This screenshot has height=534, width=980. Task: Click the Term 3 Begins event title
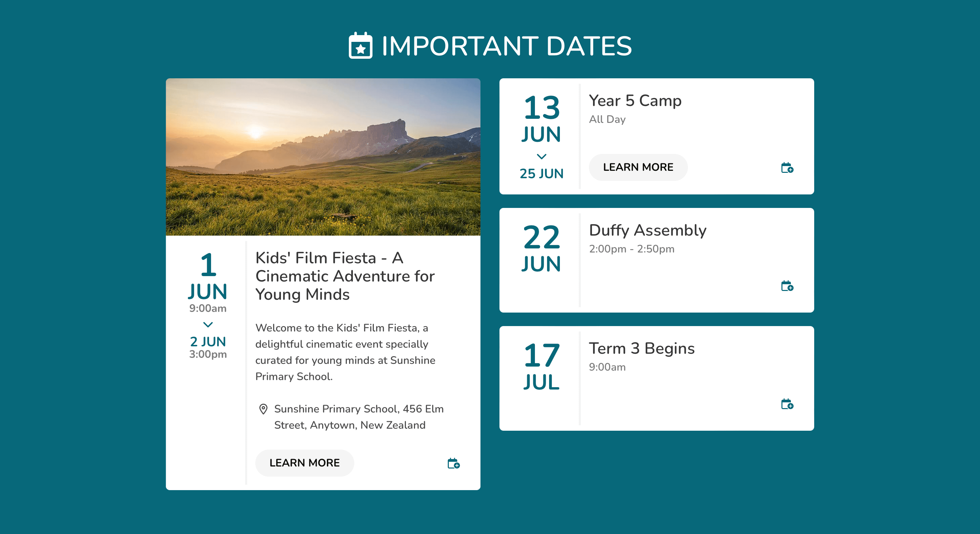642,348
